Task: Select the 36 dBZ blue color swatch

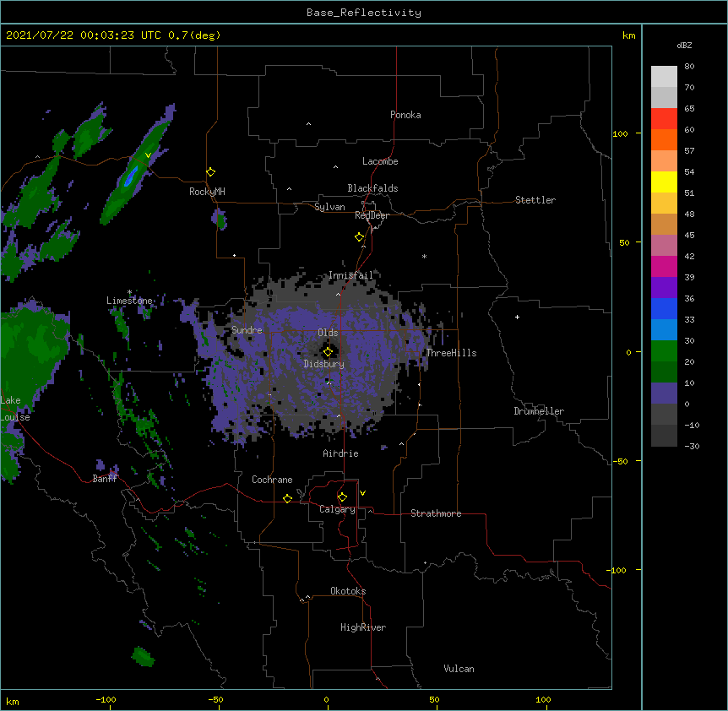Action: tap(664, 308)
